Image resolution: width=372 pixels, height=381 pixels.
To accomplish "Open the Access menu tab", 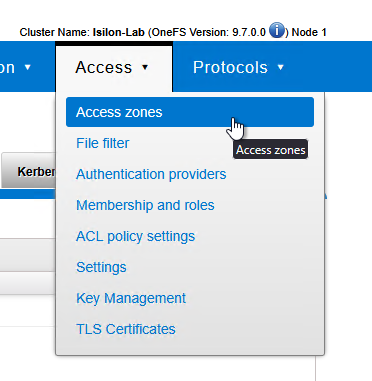I will (114, 67).
